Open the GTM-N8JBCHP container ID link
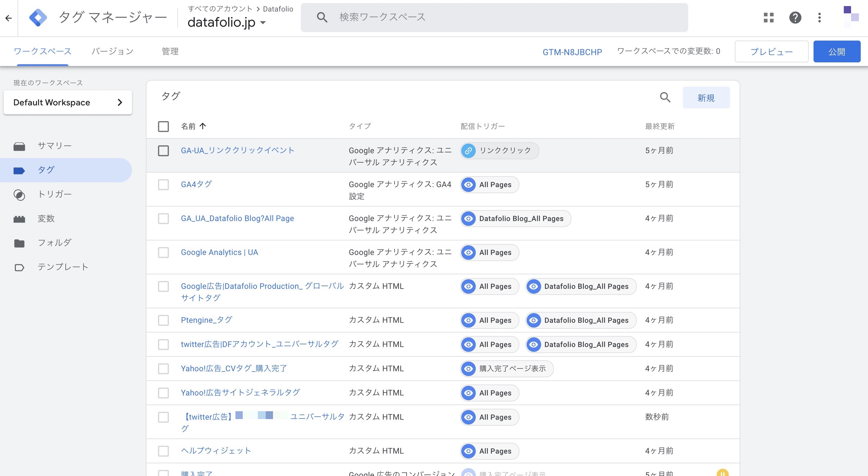 pyautogui.click(x=572, y=52)
